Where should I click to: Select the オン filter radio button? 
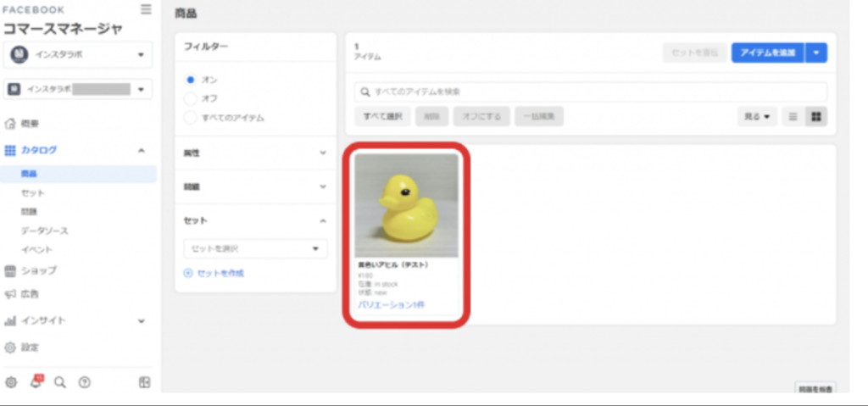click(x=191, y=79)
